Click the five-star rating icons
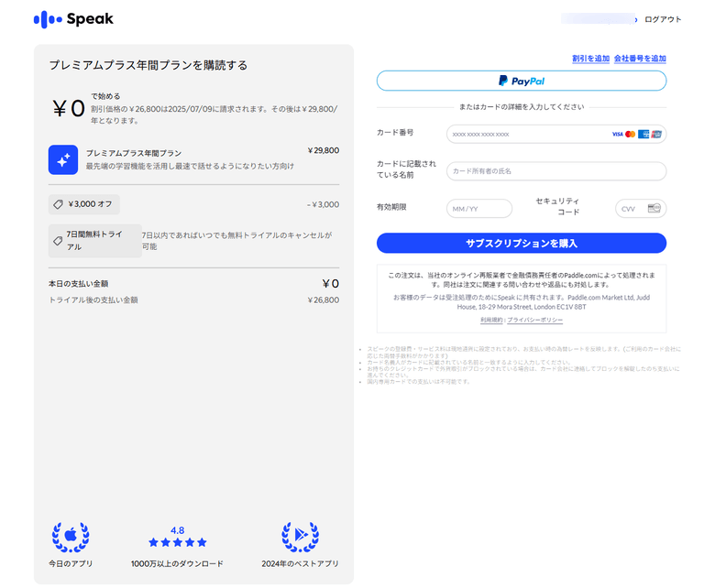 178,542
